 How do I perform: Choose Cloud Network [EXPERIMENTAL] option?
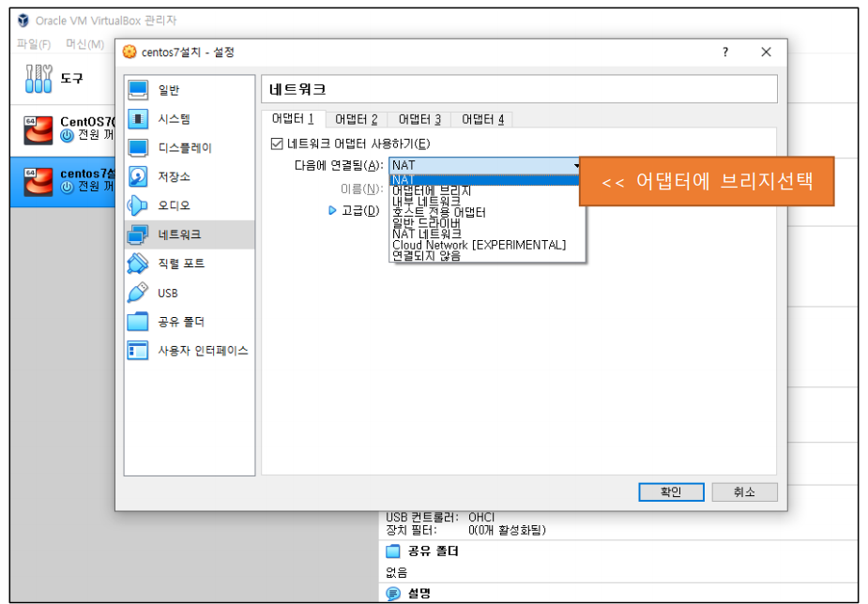(486, 245)
